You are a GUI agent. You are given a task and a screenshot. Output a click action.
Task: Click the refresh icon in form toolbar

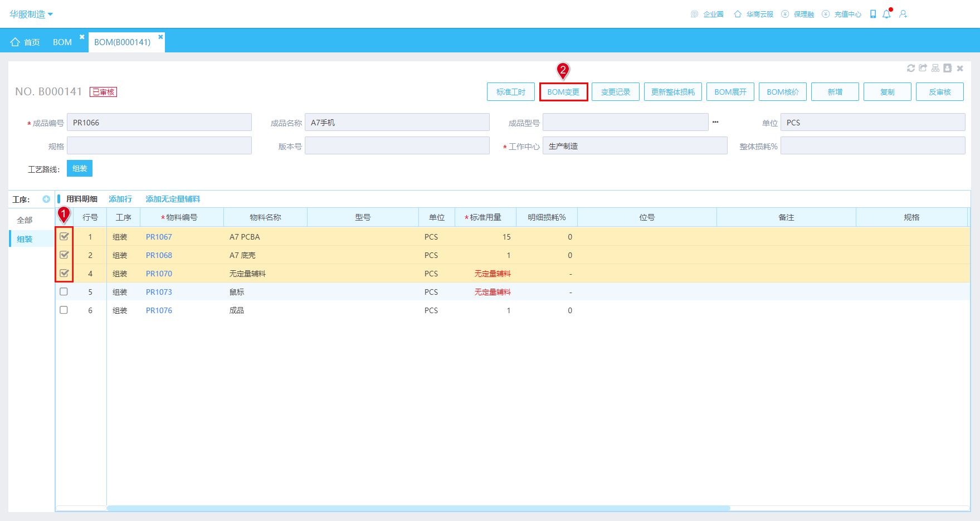point(911,68)
